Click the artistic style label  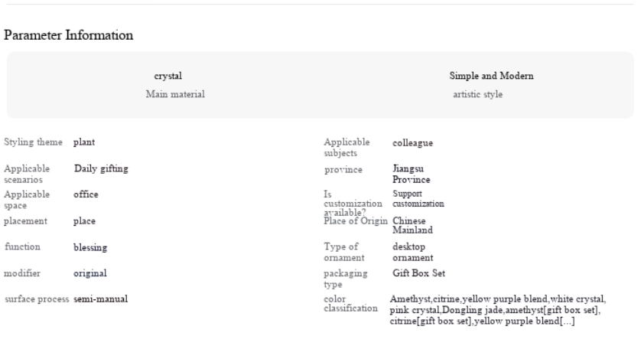[477, 94]
